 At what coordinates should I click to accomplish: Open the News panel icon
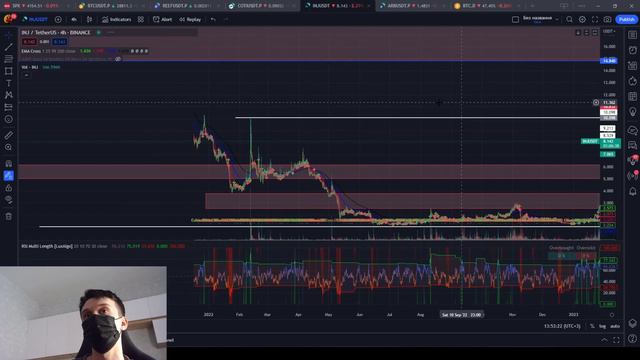632,65
